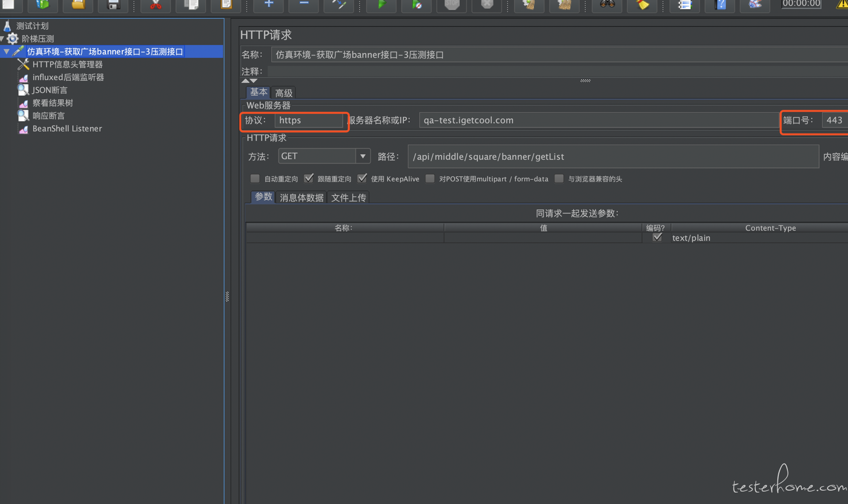Image resolution: width=848 pixels, height=504 pixels.
Task: Click the Clear All results icon
Action: [564, 4]
